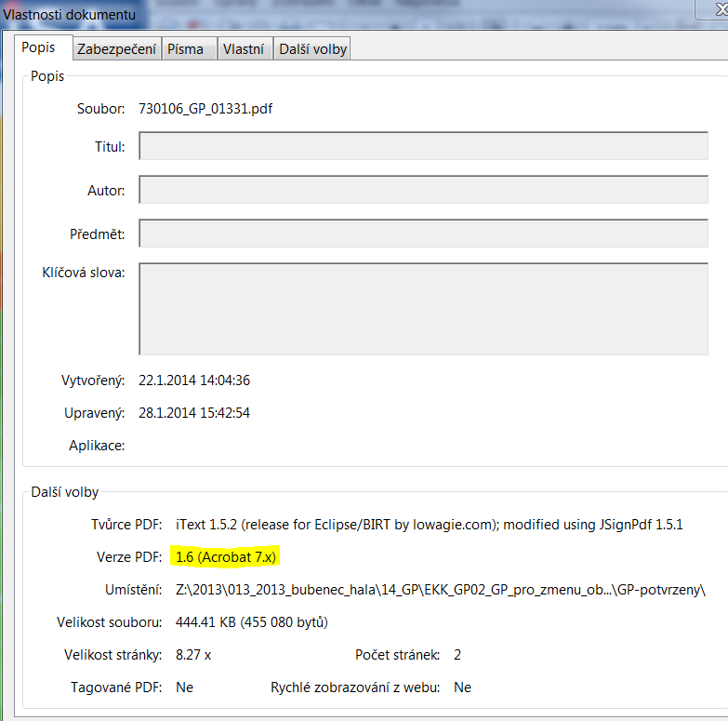
Task: Focus the Autor input field
Action: click(423, 190)
